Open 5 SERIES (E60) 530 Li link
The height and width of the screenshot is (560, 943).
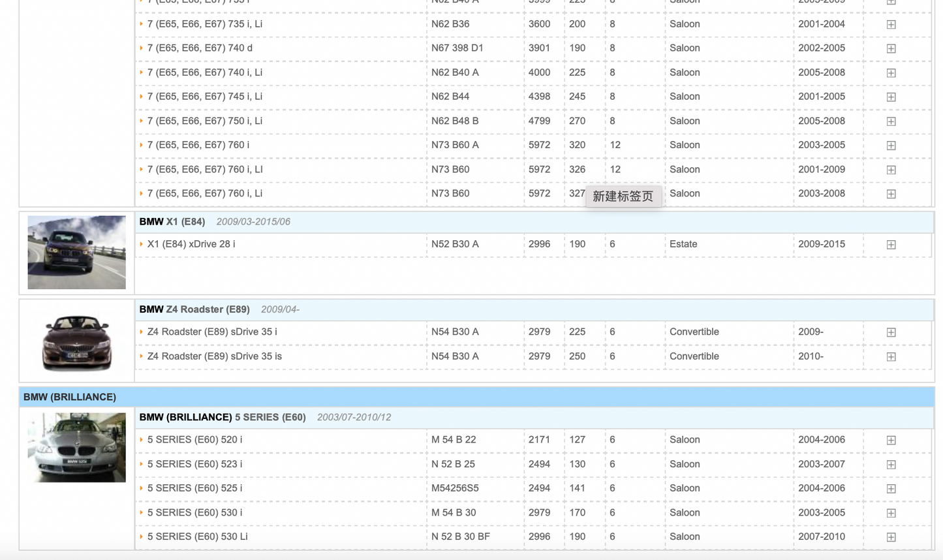coord(197,537)
